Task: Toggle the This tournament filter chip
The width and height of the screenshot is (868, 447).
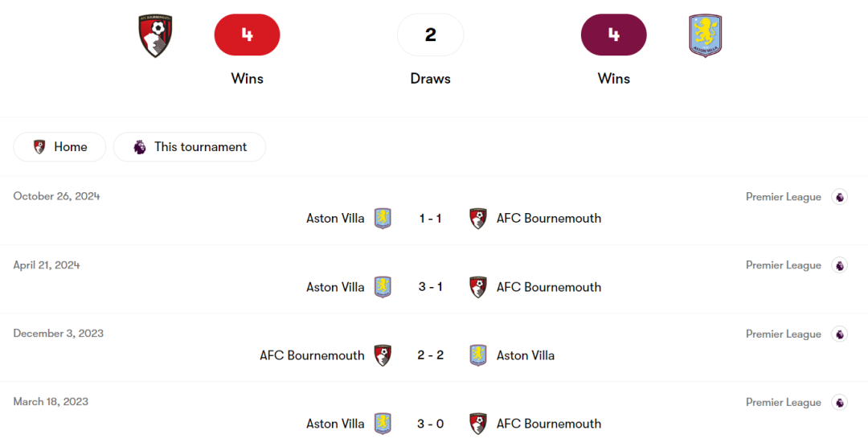Action: [190, 147]
